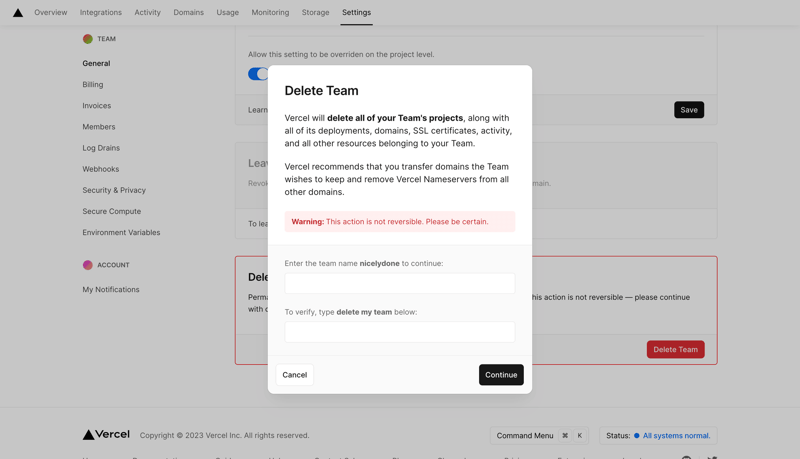
Task: Click the Account avatar icon in sidebar
Action: 88,265
